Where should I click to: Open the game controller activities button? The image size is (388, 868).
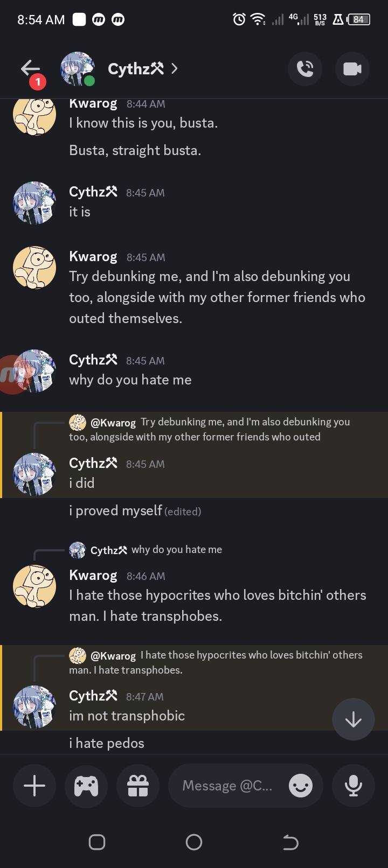coord(86,786)
